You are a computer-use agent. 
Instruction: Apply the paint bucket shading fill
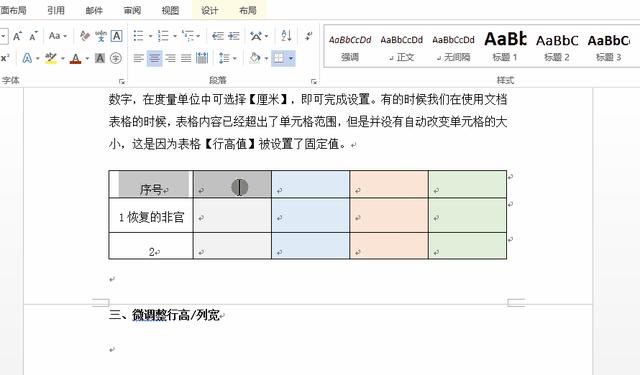pos(255,58)
